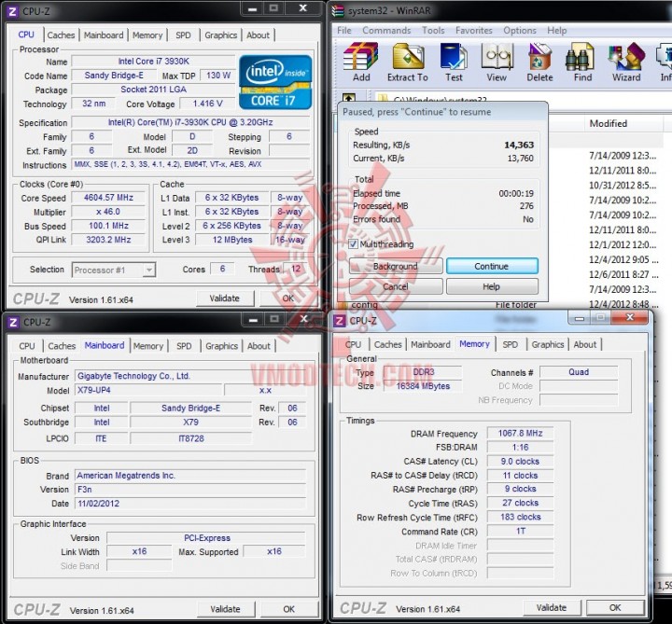Click the Command Rate value 1T
Viewport: 672px width, 624px height.
pos(520,532)
